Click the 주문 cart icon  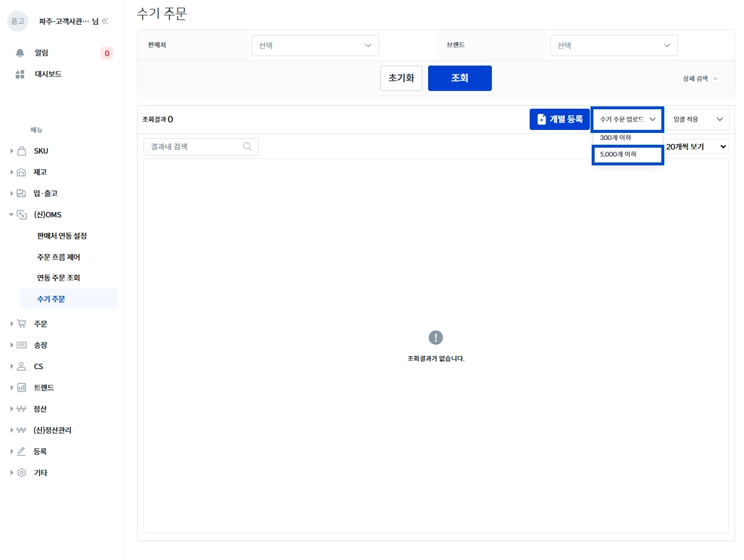tap(22, 324)
